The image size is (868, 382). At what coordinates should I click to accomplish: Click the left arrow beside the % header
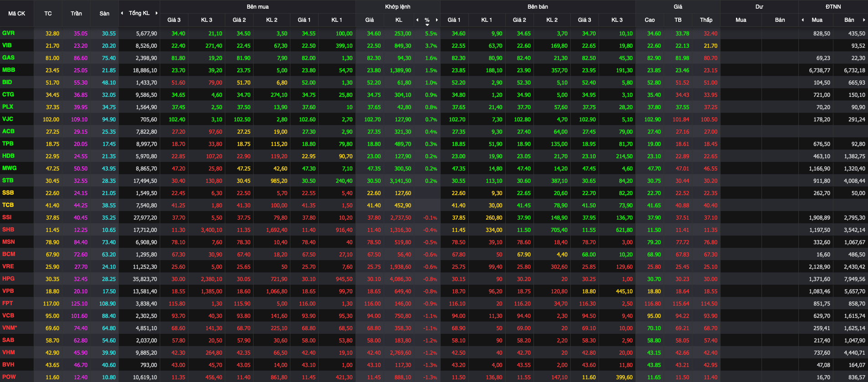coord(417,20)
